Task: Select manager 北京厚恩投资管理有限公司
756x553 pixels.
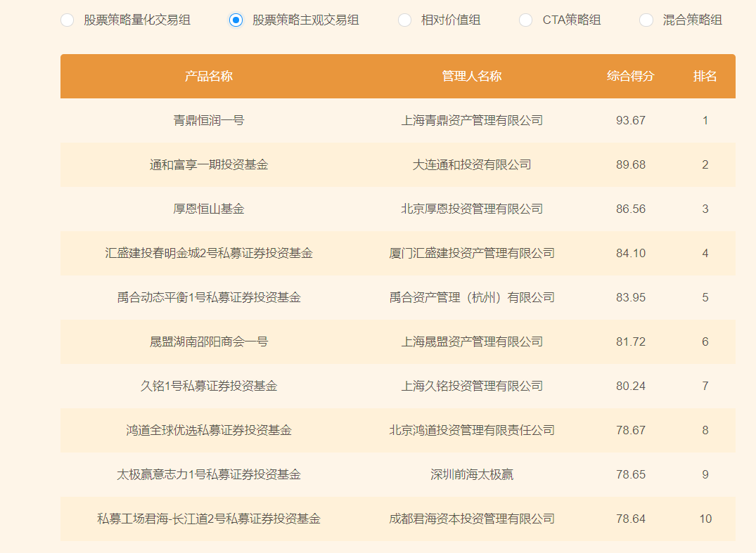Action: pyautogui.click(x=472, y=209)
